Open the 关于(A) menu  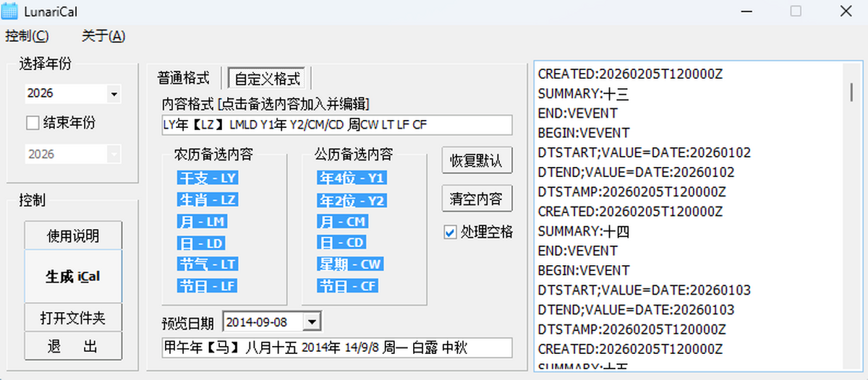(x=103, y=36)
